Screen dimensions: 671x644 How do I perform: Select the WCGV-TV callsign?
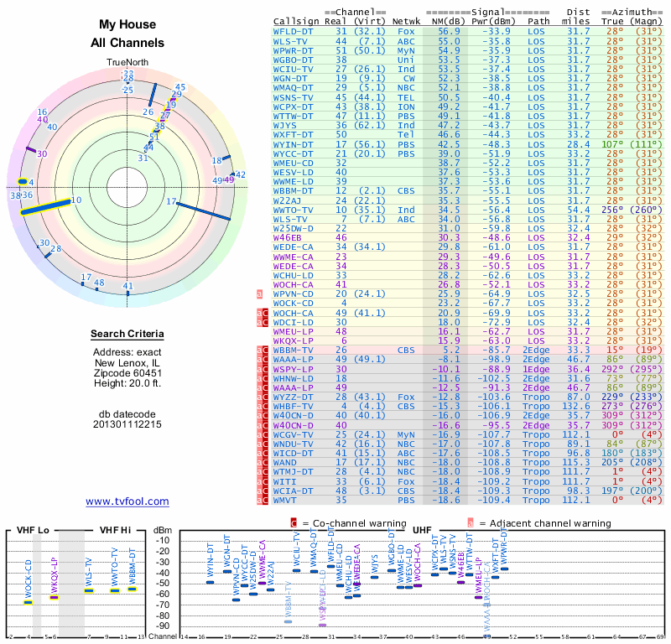pos(293,434)
